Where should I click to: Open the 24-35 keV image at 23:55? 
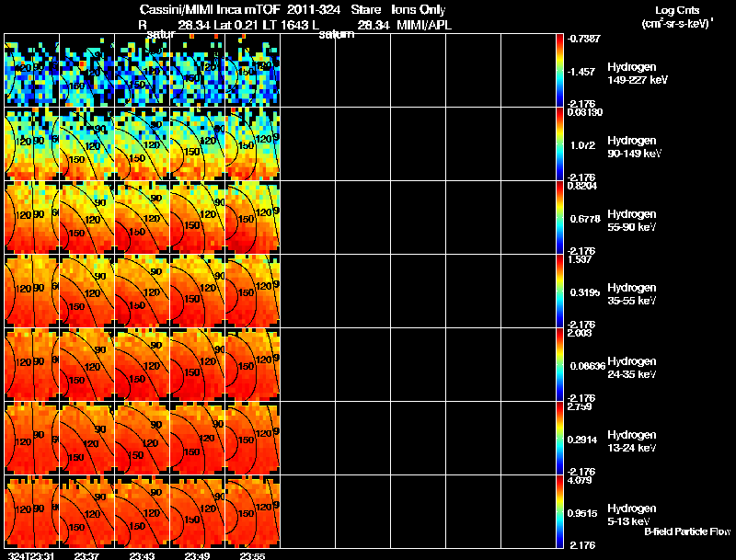(252, 365)
